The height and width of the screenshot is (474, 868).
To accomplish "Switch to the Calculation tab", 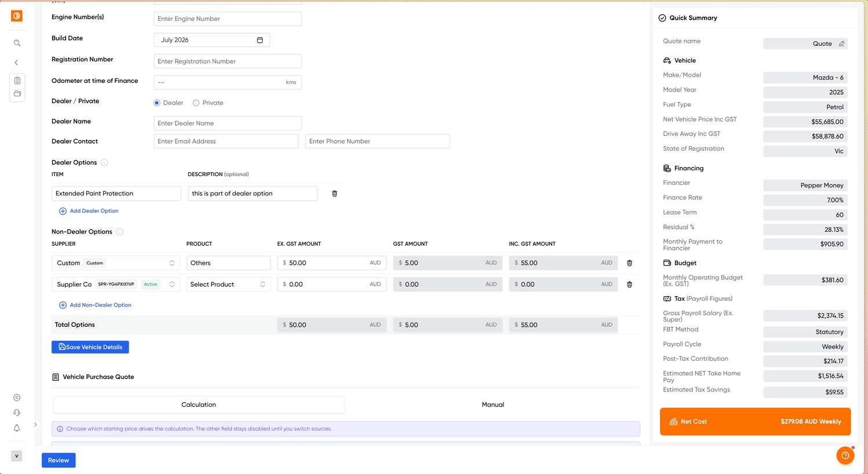I will coord(199,404).
